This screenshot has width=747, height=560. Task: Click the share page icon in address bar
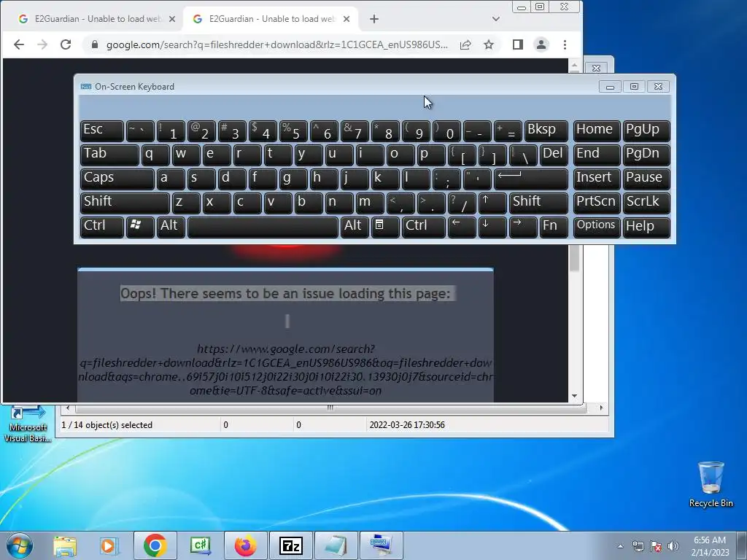point(465,44)
